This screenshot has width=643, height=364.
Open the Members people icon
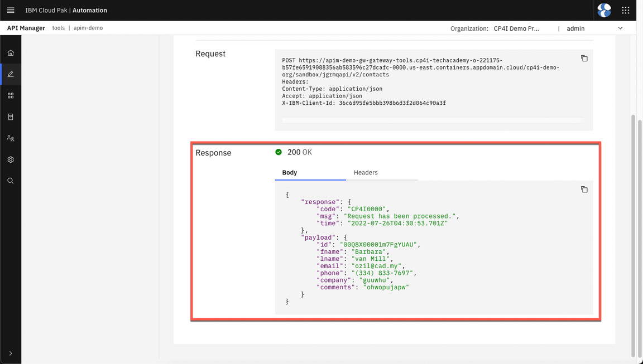(11, 138)
